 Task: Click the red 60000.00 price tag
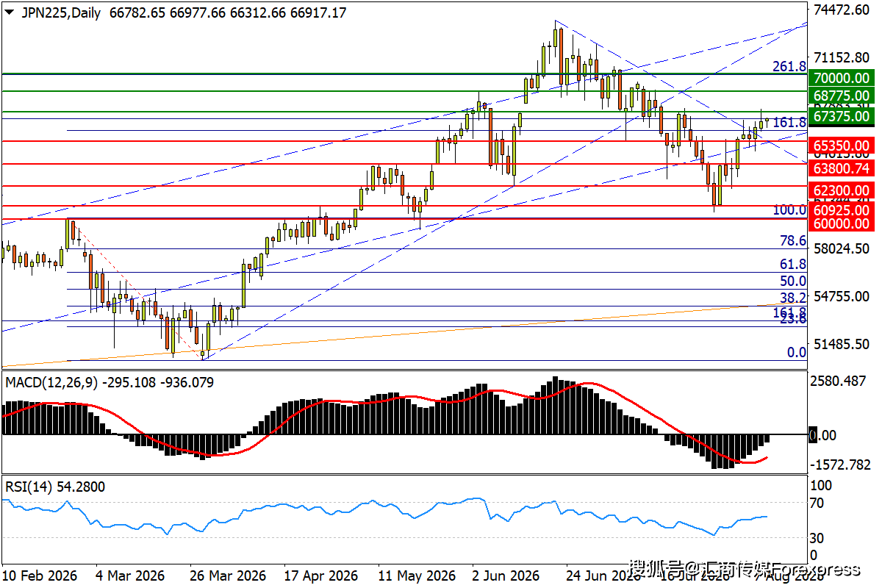pyautogui.click(x=841, y=223)
